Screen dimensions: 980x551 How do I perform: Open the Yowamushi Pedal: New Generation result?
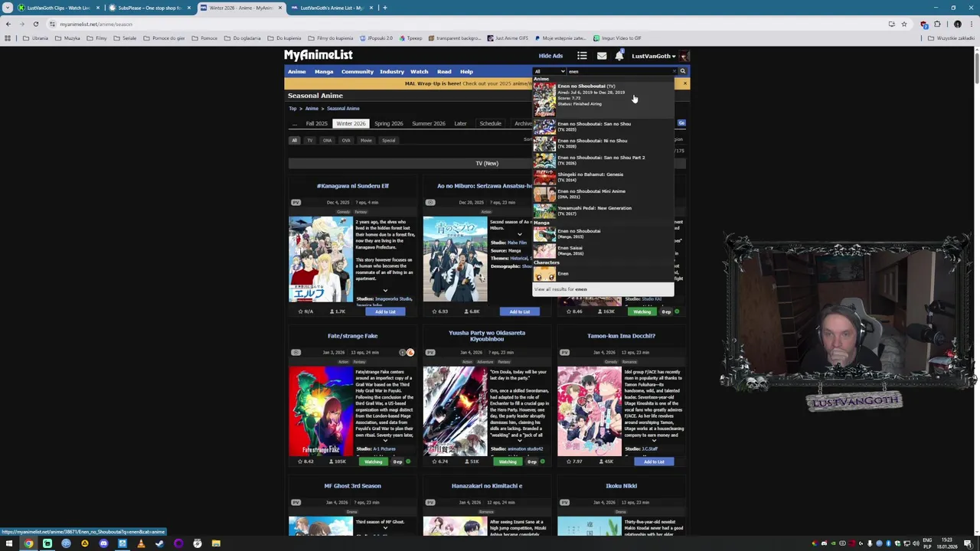603,210
